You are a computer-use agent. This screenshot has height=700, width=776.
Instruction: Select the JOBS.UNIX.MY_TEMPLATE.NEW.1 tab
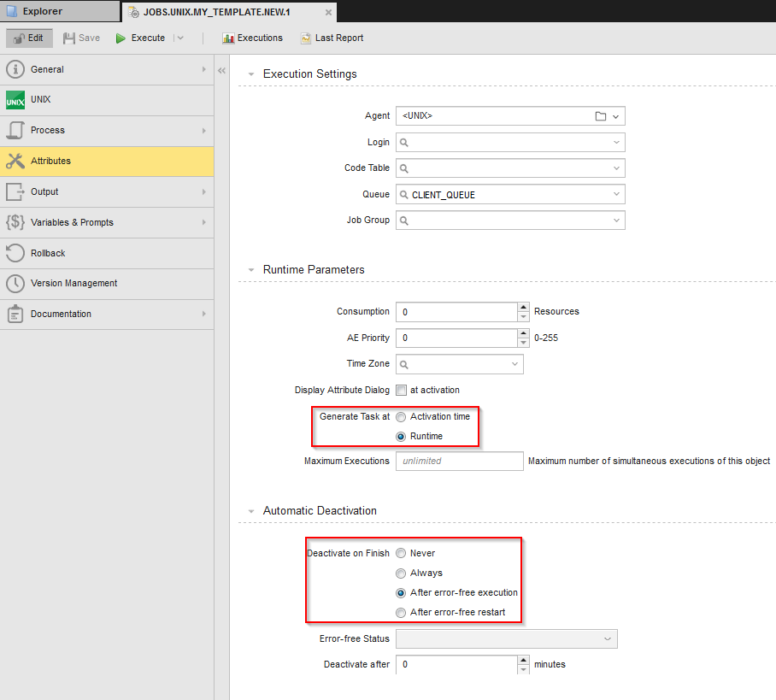tap(218, 13)
